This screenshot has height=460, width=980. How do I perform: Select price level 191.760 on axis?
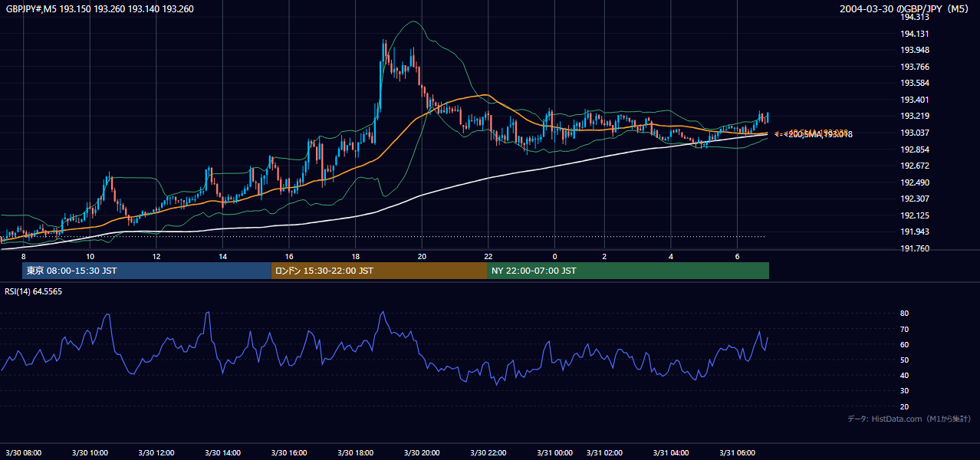tap(915, 248)
